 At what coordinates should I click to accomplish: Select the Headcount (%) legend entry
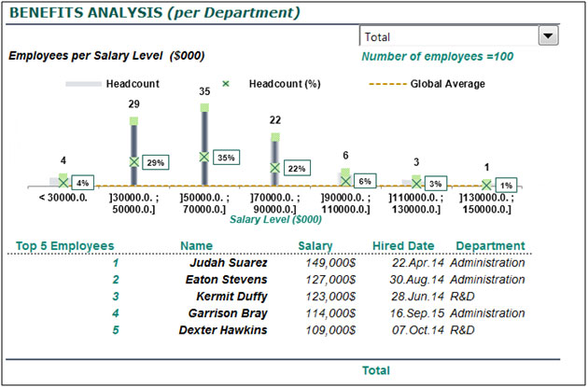(271, 84)
